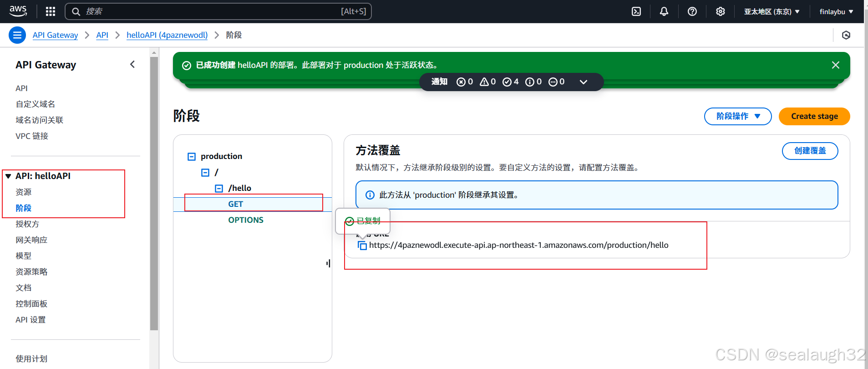Click the info count icon in notifications
The width and height of the screenshot is (868, 369).
[x=530, y=82]
